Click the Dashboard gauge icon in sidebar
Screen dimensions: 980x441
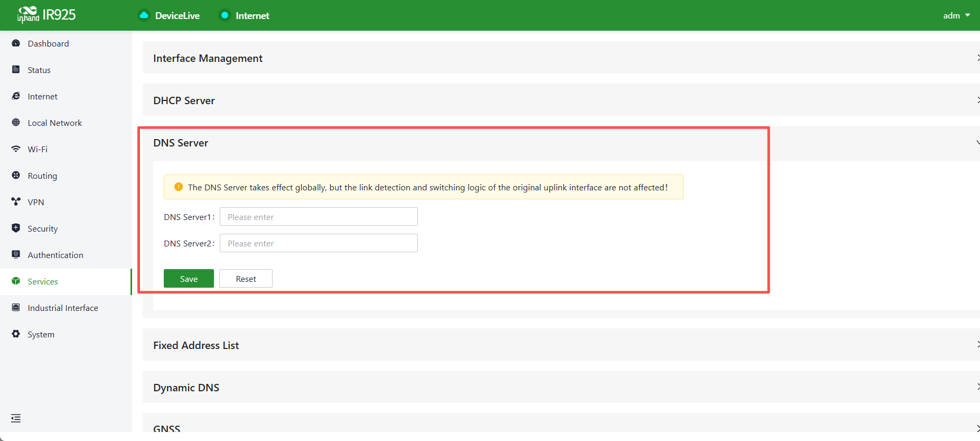pyautogui.click(x=16, y=43)
